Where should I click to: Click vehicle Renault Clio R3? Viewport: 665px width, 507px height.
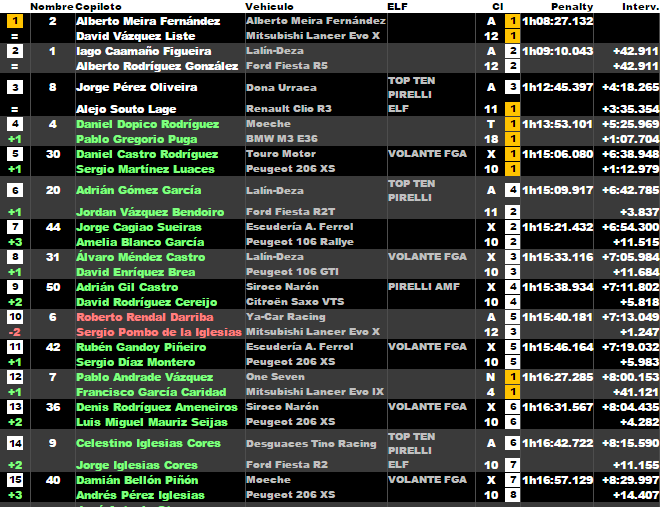289,109
